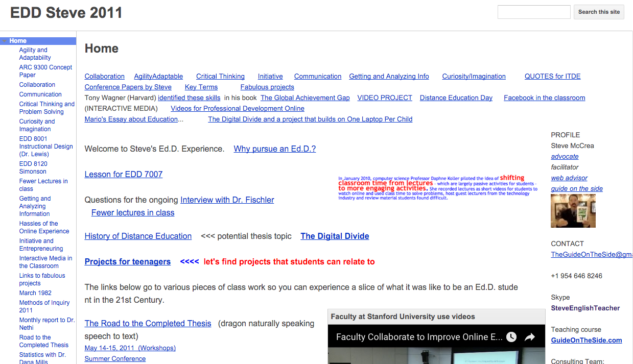Open Hassles of the Online Experience sidebar page
This screenshot has width=633, height=364.
44,227
